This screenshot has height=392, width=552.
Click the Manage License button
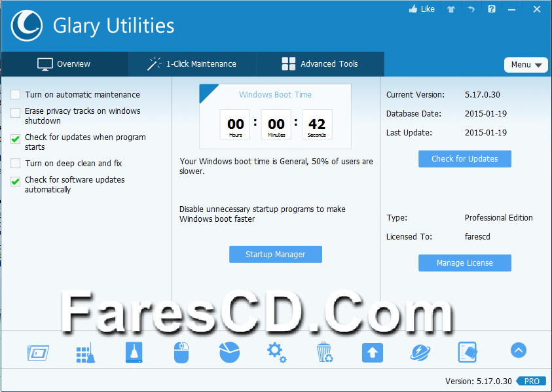[465, 263]
